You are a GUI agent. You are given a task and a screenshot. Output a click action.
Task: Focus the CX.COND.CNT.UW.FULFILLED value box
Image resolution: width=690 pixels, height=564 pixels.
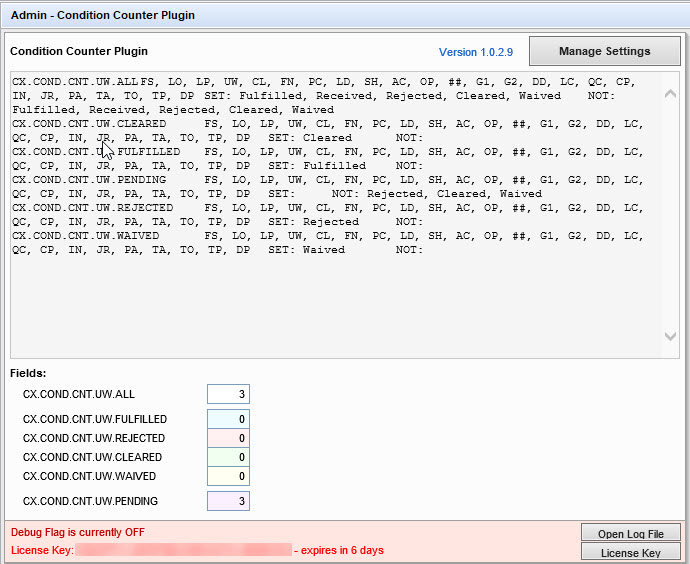click(x=228, y=420)
